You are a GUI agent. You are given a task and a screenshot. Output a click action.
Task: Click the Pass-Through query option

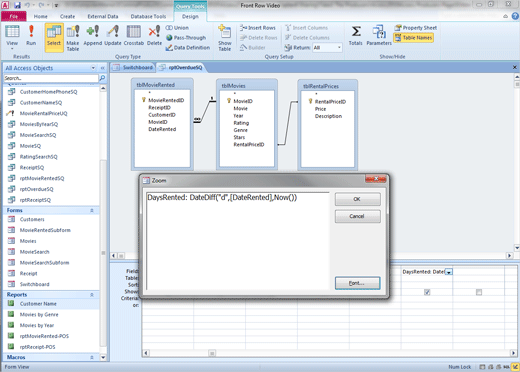[186, 38]
